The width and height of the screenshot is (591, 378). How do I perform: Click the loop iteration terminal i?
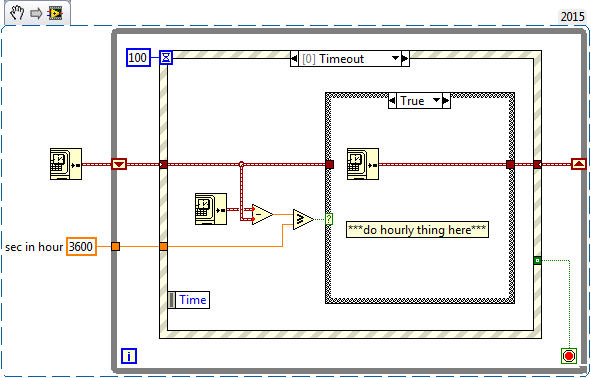129,356
